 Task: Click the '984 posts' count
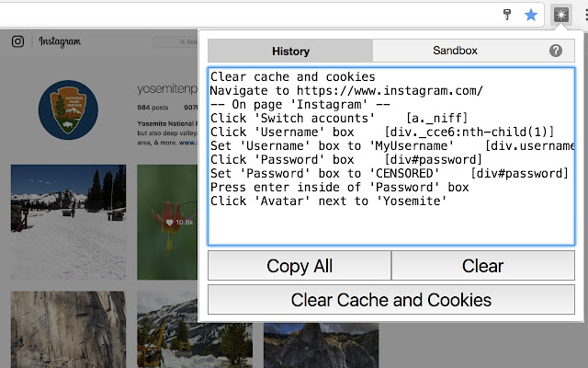[153, 108]
